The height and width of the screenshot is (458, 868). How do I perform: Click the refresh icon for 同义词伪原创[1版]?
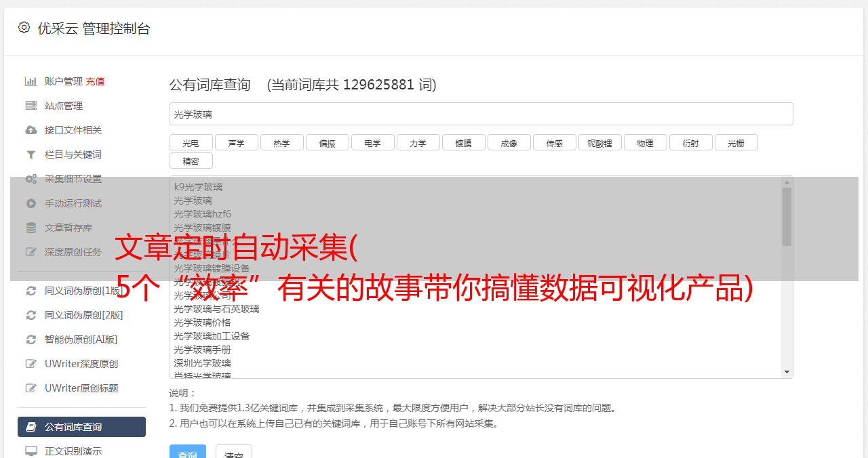click(31, 291)
